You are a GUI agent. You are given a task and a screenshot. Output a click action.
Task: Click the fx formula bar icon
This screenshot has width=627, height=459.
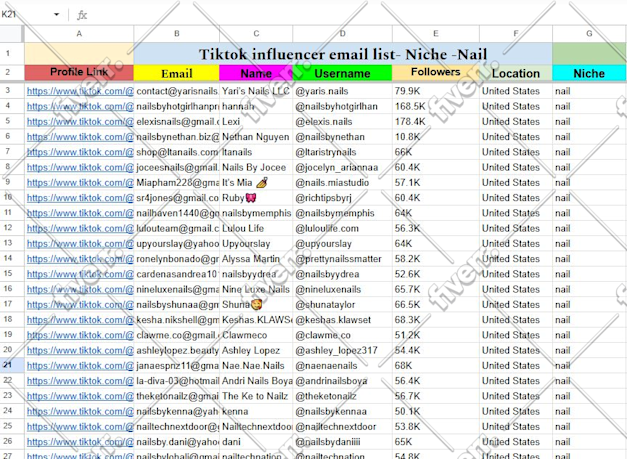coord(82,15)
